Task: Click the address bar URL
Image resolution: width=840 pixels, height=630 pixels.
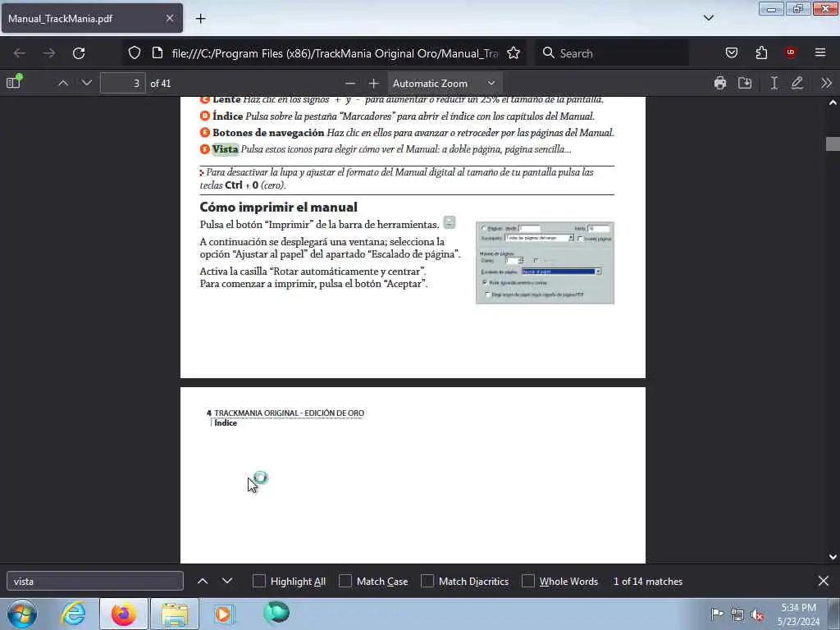Action: click(x=335, y=53)
